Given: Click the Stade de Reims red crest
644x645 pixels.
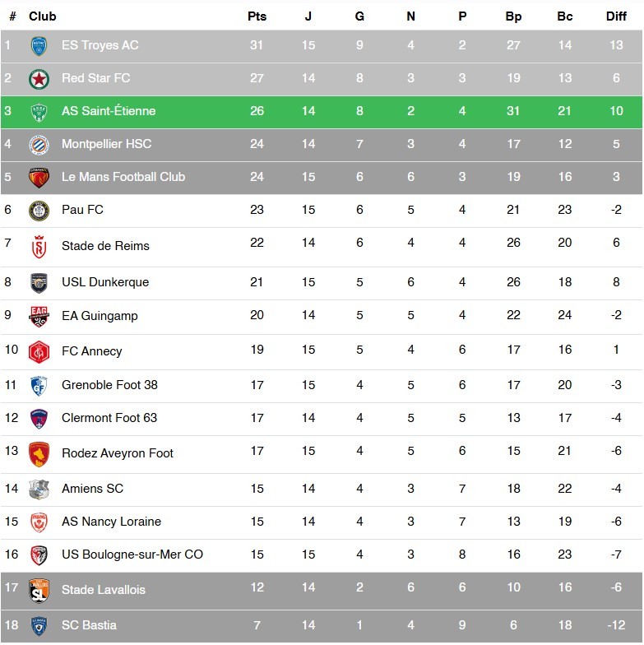Looking at the screenshot, I should point(39,246).
